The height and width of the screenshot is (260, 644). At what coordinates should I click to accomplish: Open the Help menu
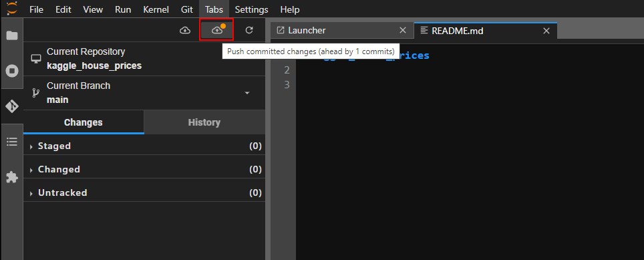pos(289,9)
